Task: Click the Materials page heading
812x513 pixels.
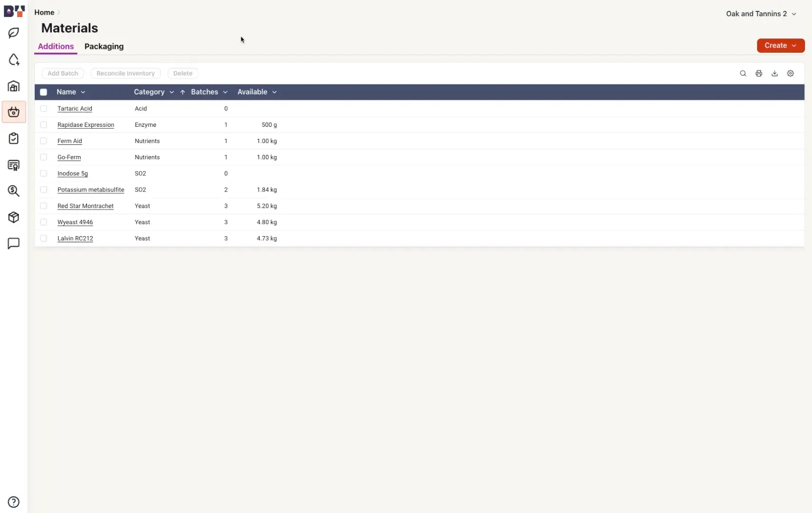Action: point(69,28)
